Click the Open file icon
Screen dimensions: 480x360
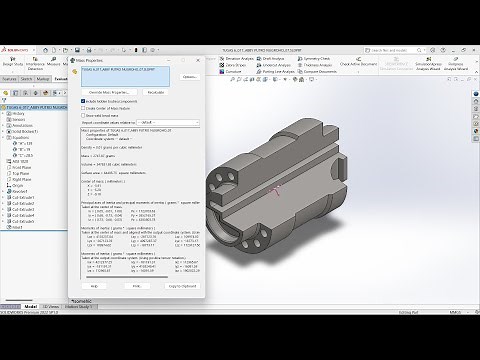pos(65,50)
